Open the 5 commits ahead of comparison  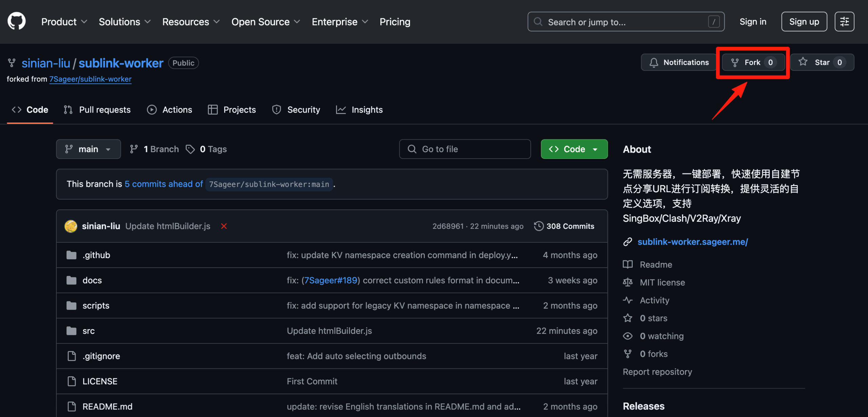click(164, 184)
